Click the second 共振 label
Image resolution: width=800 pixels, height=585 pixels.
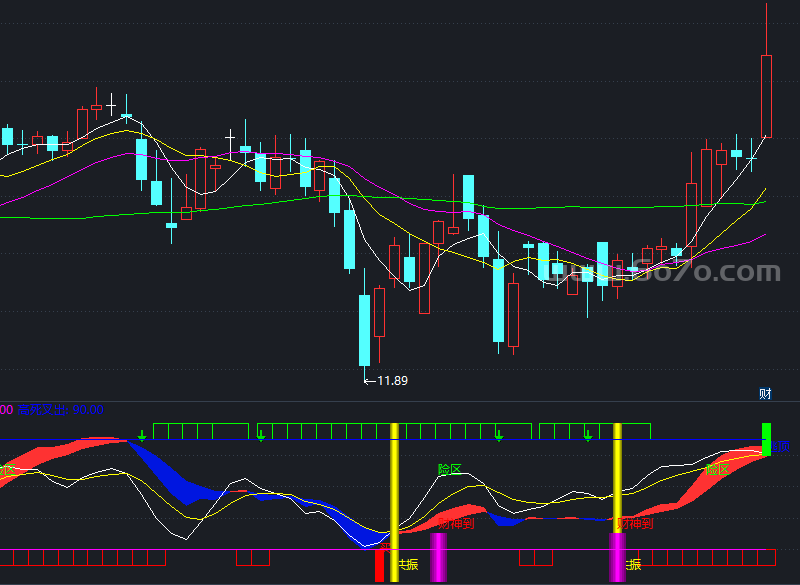pos(633,564)
